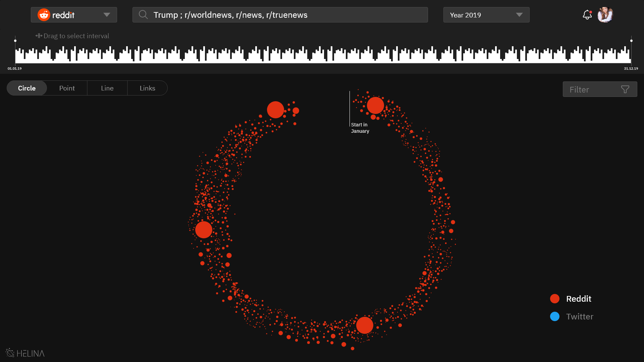Switch to Point view mode
Viewport: 644px width, 362px height.
pos(67,88)
